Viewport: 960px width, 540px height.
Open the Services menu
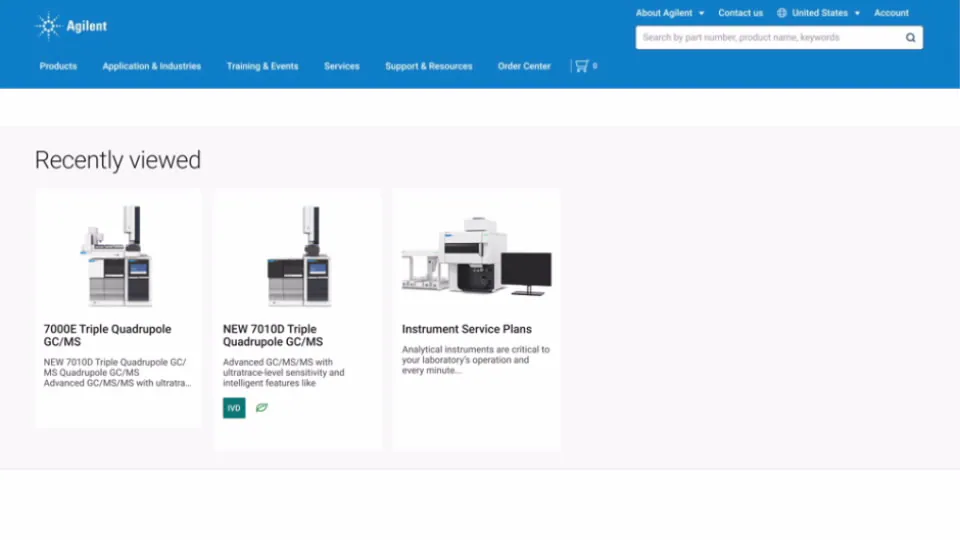(341, 66)
